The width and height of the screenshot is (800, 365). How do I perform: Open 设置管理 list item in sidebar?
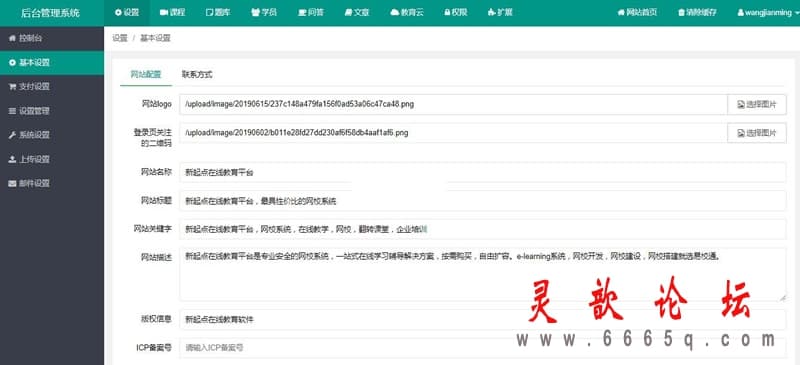pos(52,111)
